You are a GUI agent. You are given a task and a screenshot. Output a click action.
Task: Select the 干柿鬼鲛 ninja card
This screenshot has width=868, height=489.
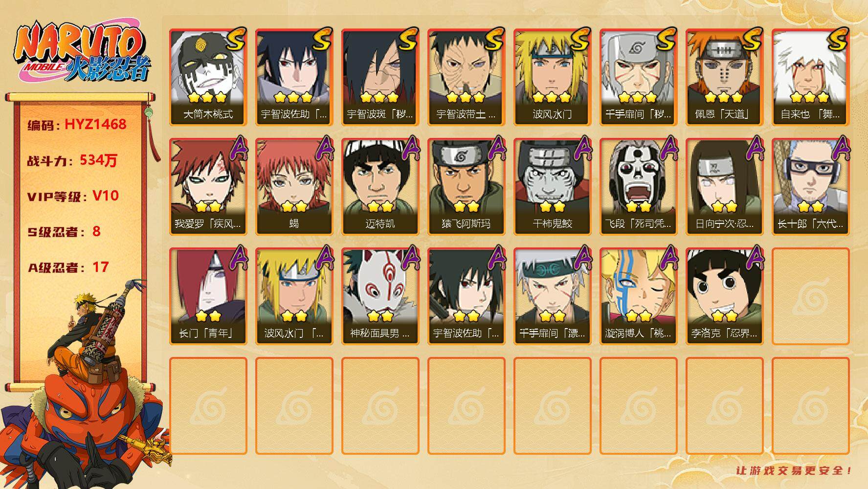[x=553, y=187]
